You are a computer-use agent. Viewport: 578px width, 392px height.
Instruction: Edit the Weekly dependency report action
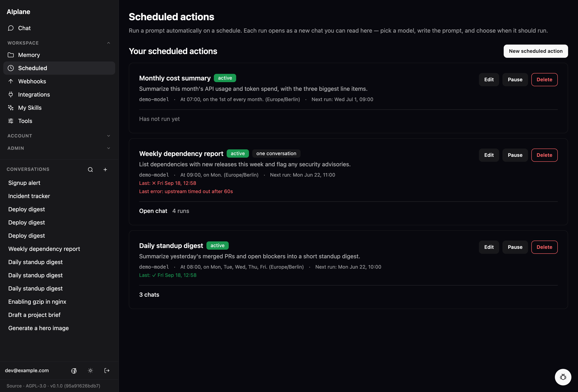tap(489, 155)
